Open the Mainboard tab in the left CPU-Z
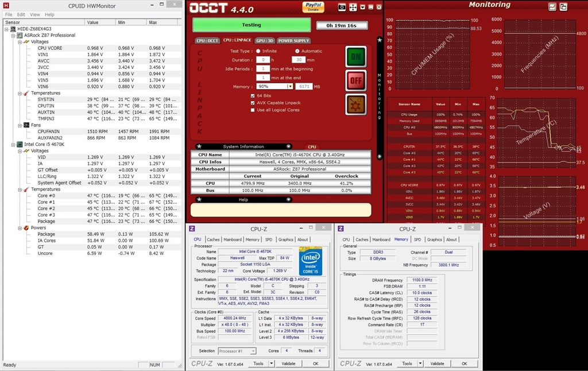The height and width of the screenshot is (371, 588). point(233,239)
